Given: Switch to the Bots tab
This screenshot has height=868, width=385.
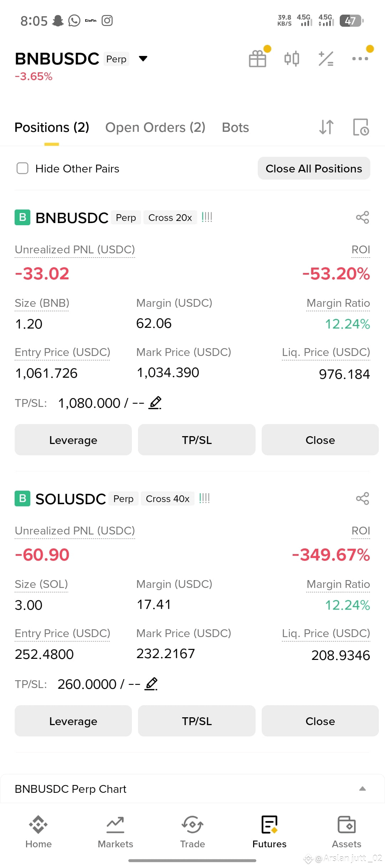Looking at the screenshot, I should [x=235, y=127].
